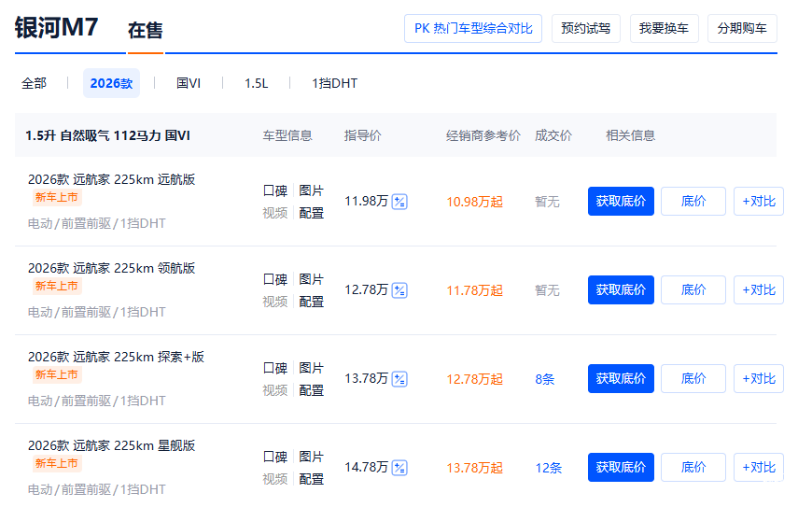Add 星舰版 to comparison with +对比

pos(759,467)
